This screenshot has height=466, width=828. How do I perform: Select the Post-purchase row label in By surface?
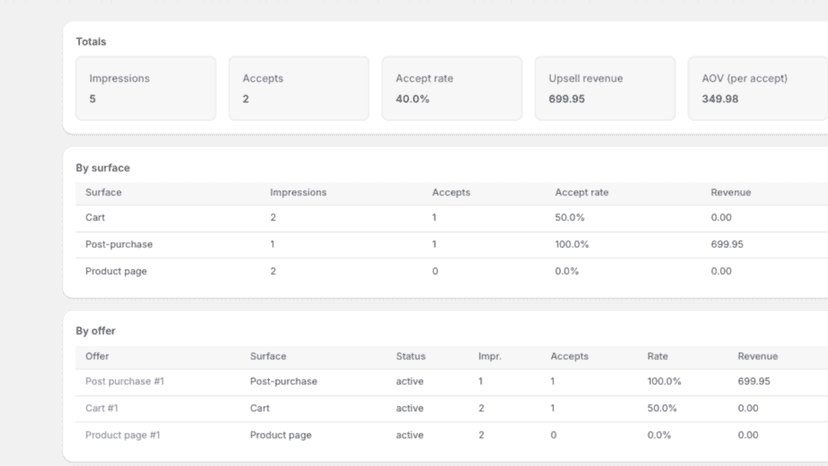119,244
